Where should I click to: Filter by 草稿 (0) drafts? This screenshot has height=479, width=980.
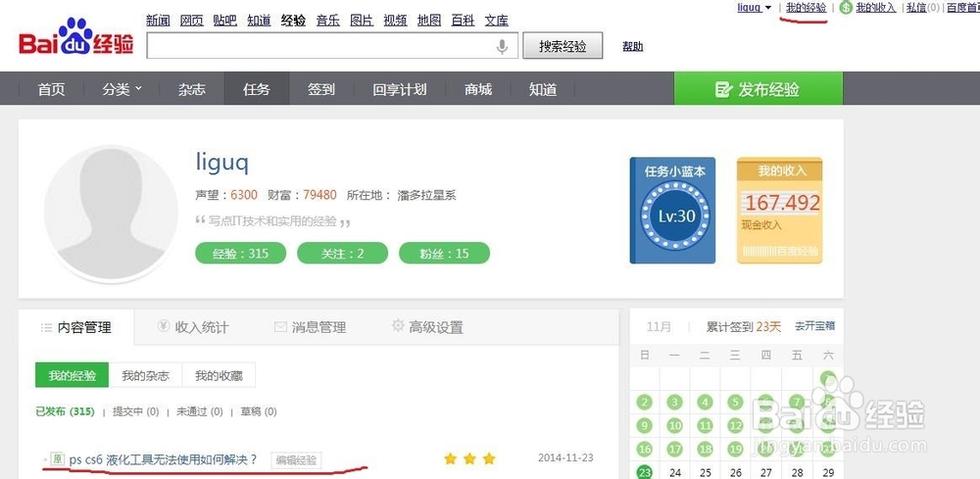259,411
